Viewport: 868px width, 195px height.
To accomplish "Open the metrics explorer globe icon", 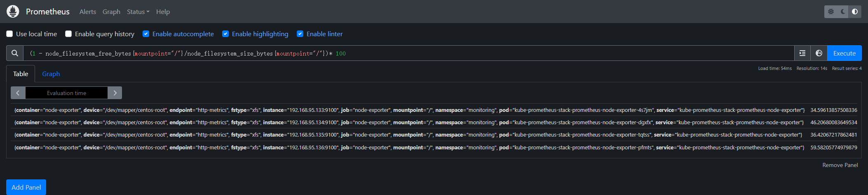I will click(819, 53).
